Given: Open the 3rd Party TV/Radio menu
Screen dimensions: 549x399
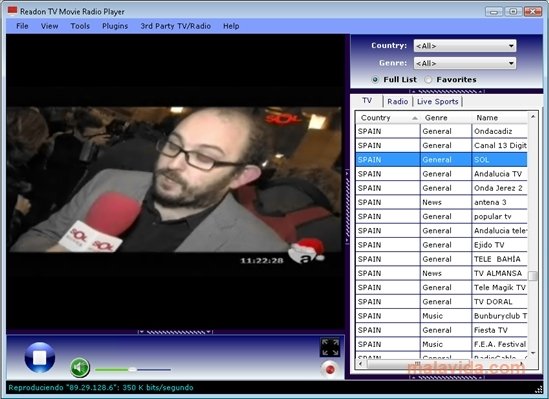Looking at the screenshot, I should coord(175,26).
